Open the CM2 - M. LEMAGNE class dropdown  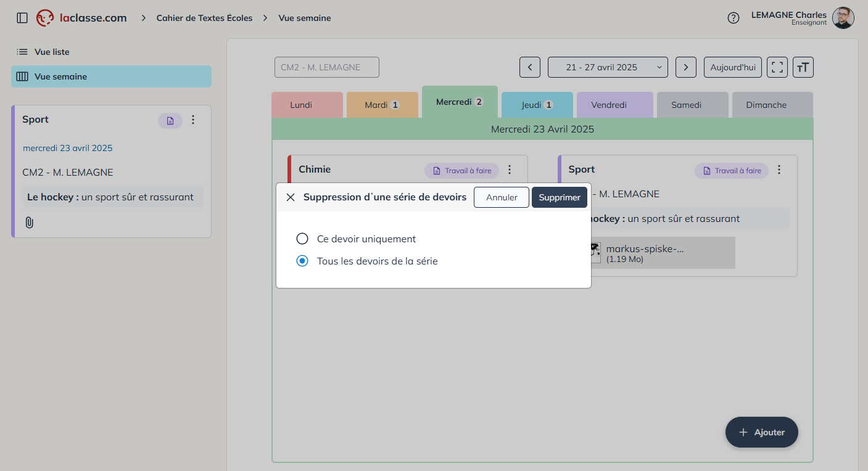click(x=327, y=67)
